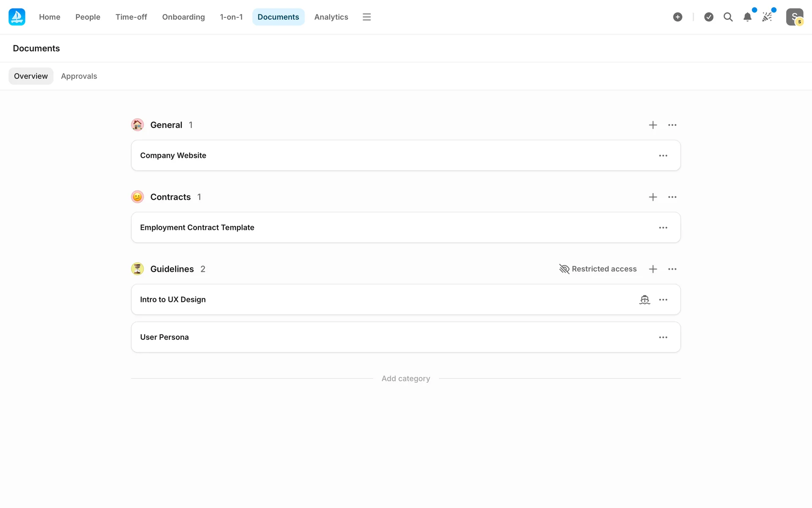Click the quick-add plus circle icon
The image size is (812, 508).
pyautogui.click(x=678, y=17)
